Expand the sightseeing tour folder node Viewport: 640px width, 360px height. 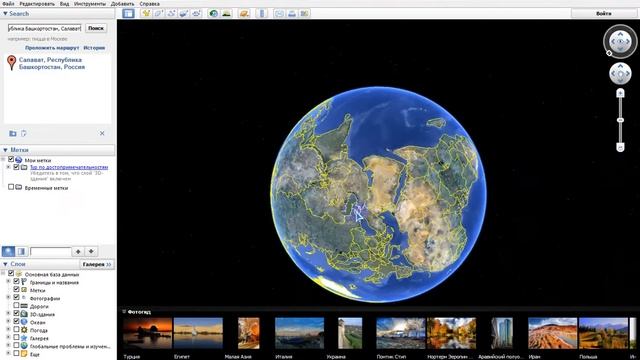[8, 167]
